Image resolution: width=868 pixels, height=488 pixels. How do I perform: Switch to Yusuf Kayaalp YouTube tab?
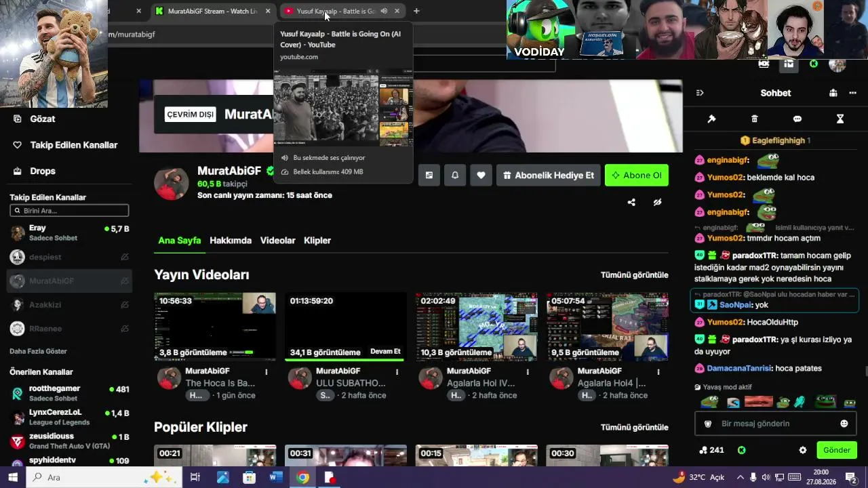[x=335, y=11]
